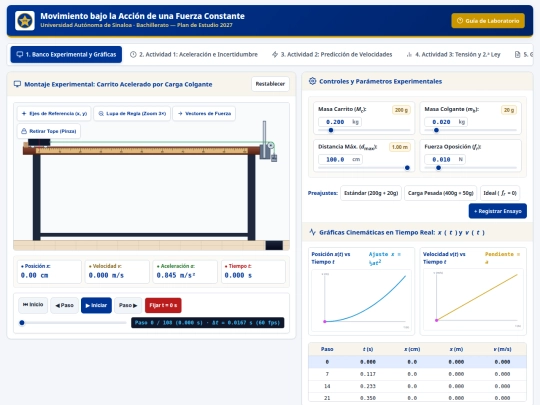
Task: Click the x (cm) column header
Action: tap(412, 349)
